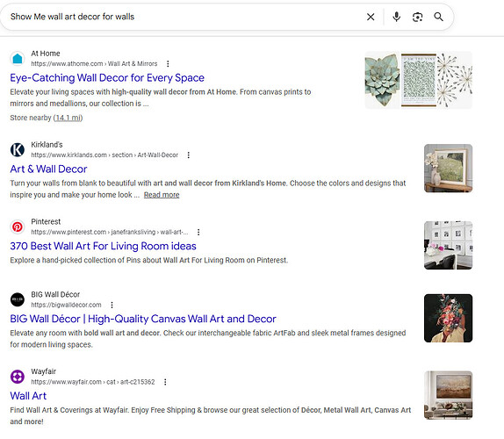Open 370 Best Wall Art Living Room link
Image resolution: width=504 pixels, height=439 pixels.
pos(103,246)
